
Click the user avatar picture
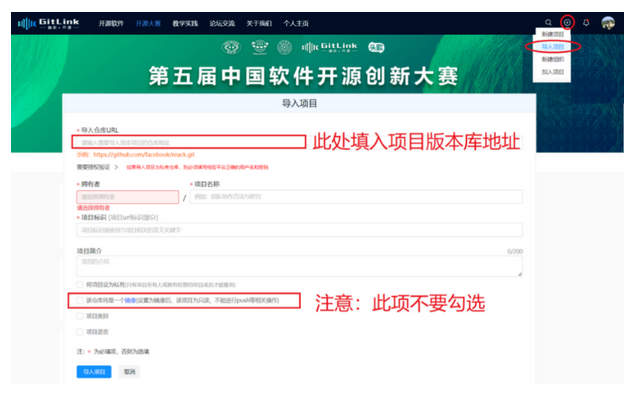[x=608, y=22]
